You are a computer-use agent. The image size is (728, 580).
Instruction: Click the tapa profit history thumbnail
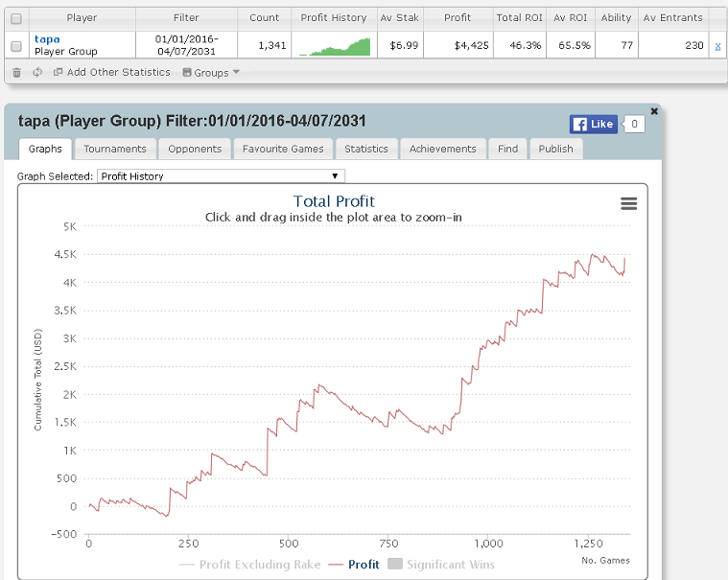pyautogui.click(x=335, y=46)
